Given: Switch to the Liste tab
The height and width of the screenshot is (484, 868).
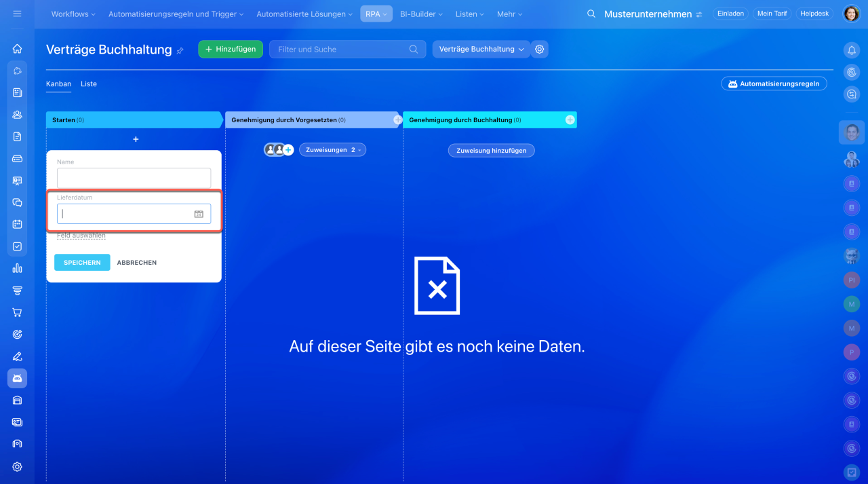Looking at the screenshot, I should click(89, 84).
